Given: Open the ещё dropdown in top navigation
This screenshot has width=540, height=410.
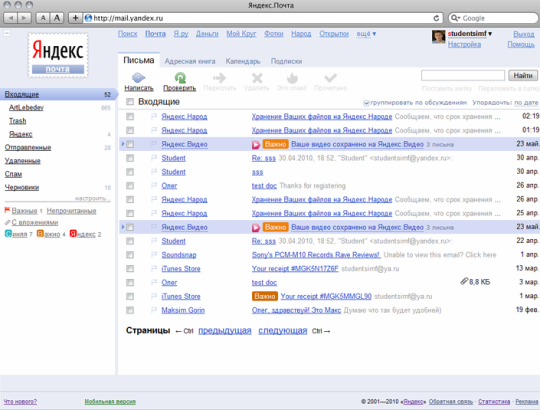Looking at the screenshot, I should (366, 34).
